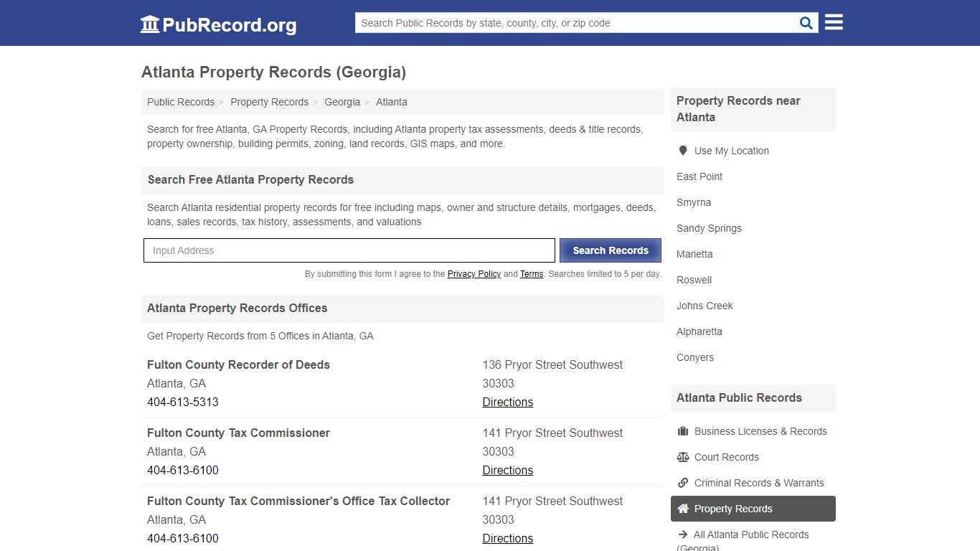Image resolution: width=980 pixels, height=551 pixels.
Task: Focus the header public records search field
Action: pyautogui.click(x=576, y=23)
